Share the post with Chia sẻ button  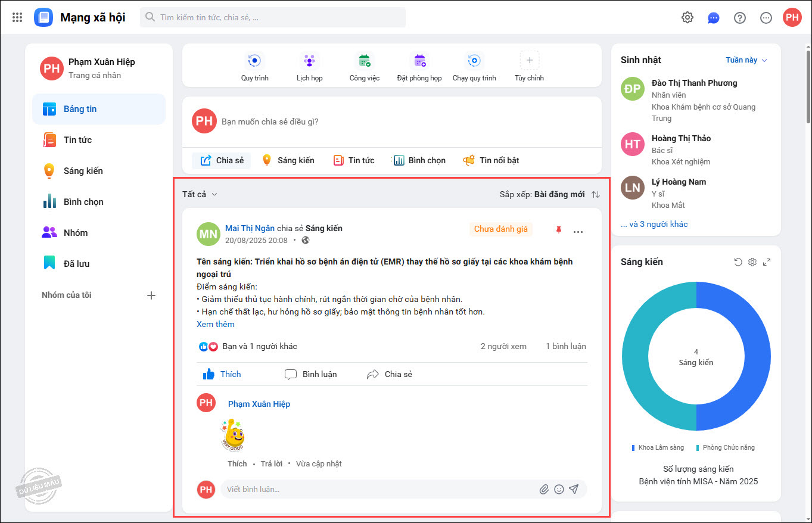390,374
